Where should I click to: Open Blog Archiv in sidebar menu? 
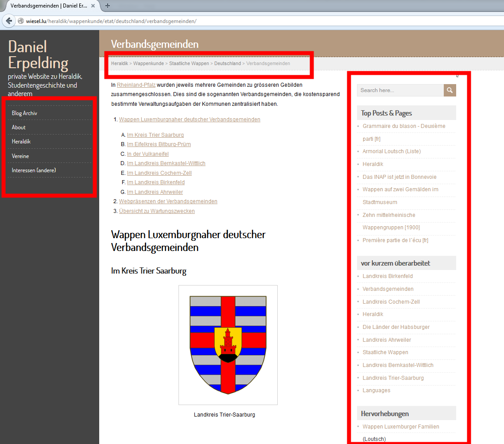pos(24,113)
